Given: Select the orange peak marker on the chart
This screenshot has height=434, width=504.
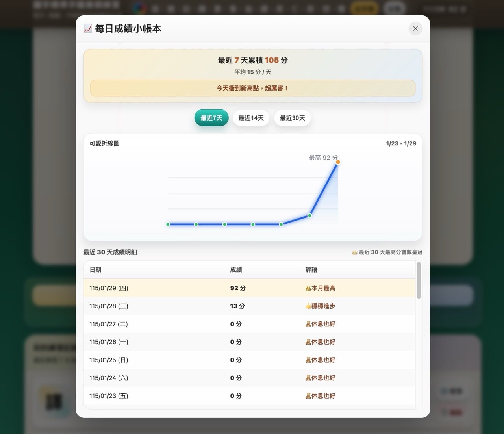Looking at the screenshot, I should click(337, 161).
